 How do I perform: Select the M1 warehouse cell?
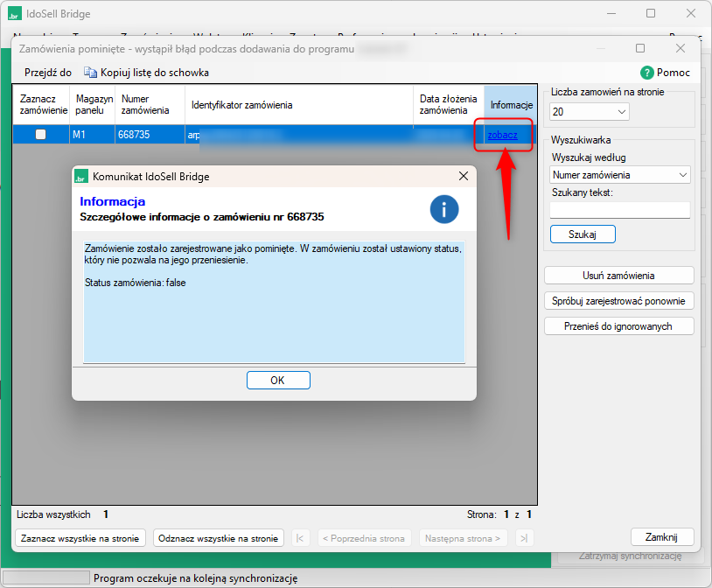click(x=92, y=135)
